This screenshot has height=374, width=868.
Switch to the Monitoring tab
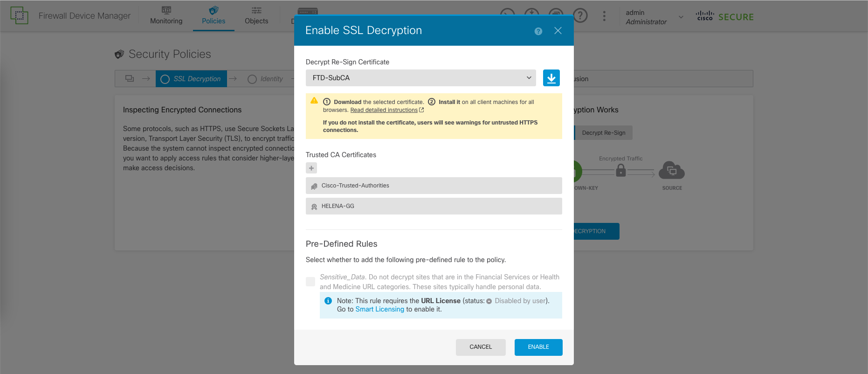(166, 16)
